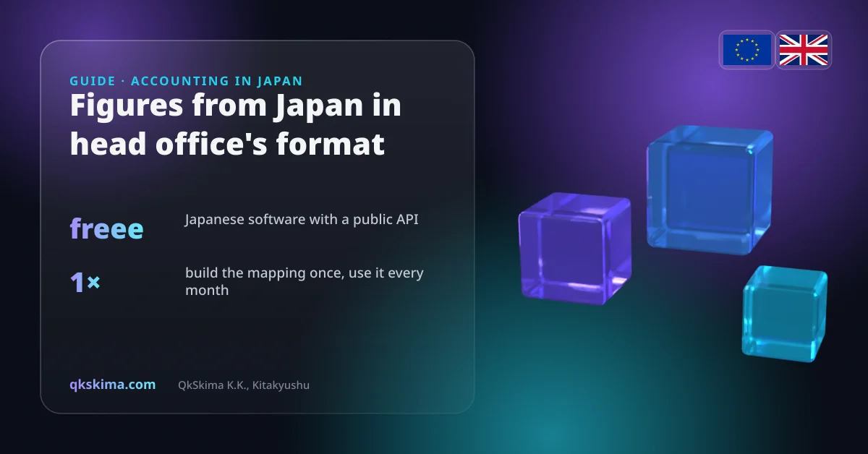
Task: Click 'build the mapping once, use it every month'
Action: pos(304,282)
